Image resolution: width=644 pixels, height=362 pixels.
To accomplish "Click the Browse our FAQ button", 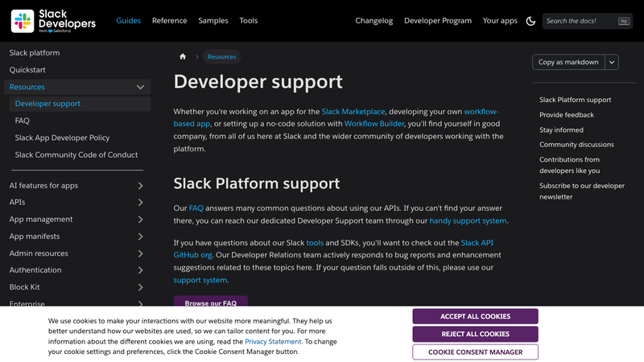I will point(211,301).
